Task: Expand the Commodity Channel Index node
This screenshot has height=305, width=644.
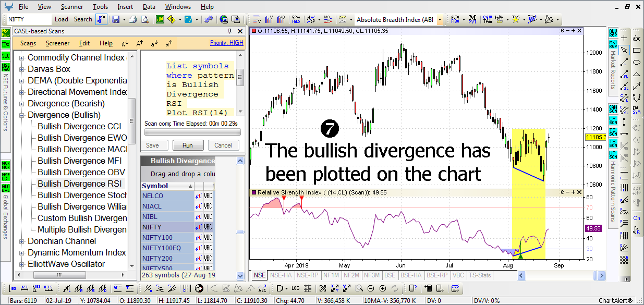Action: (22, 58)
